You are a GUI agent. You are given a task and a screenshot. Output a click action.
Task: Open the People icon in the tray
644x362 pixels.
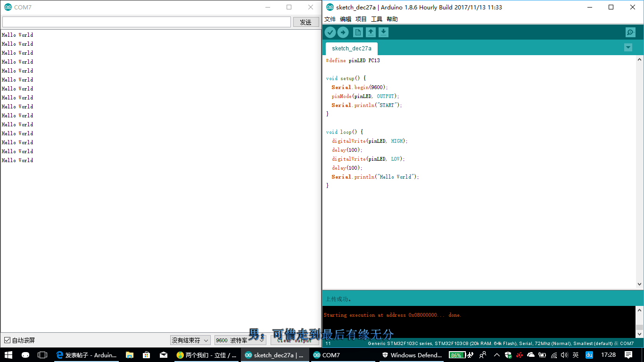483,355
